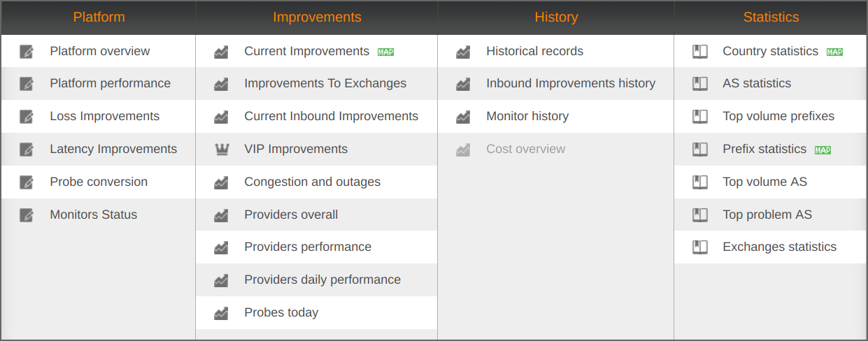Select the greyed-out Cost overview entry

point(525,150)
